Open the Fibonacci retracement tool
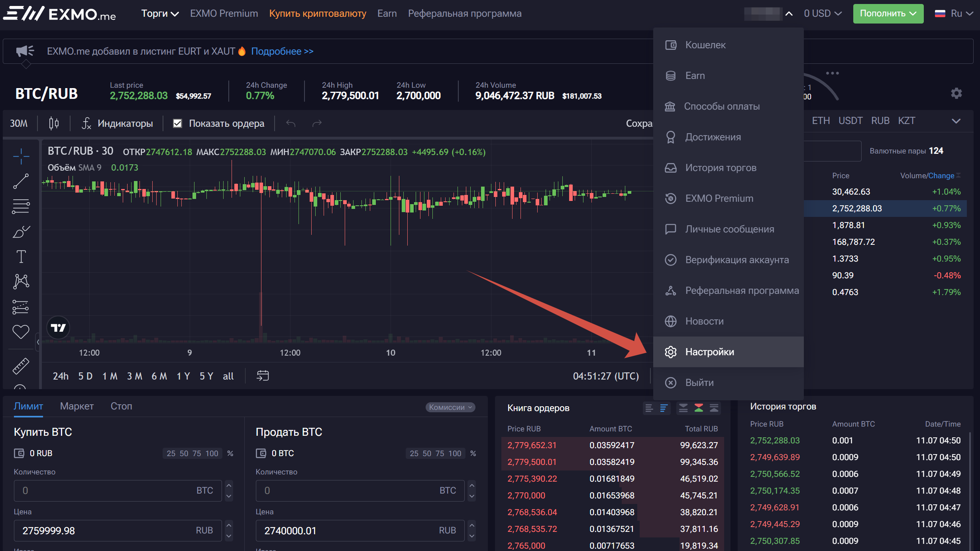This screenshot has height=551, width=980. pyautogui.click(x=21, y=206)
